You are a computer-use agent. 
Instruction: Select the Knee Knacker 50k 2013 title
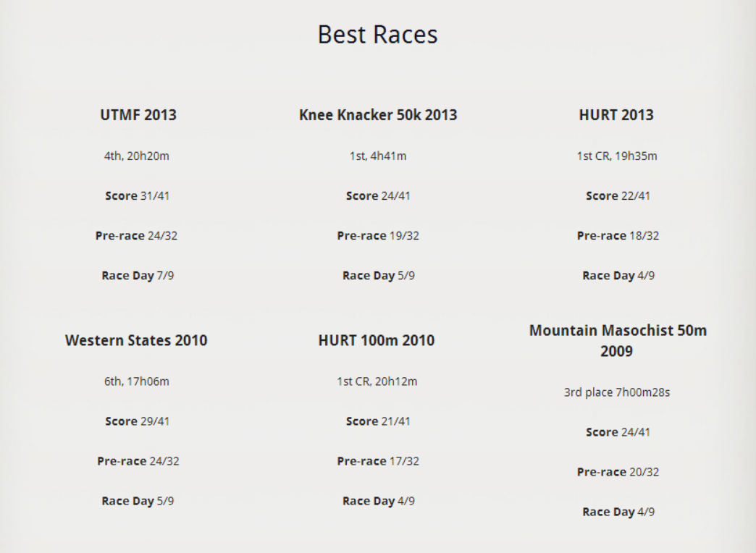tap(377, 115)
